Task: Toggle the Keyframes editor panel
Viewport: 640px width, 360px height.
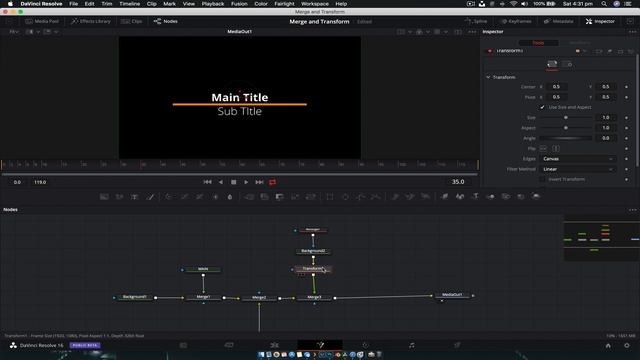Action: (516, 21)
